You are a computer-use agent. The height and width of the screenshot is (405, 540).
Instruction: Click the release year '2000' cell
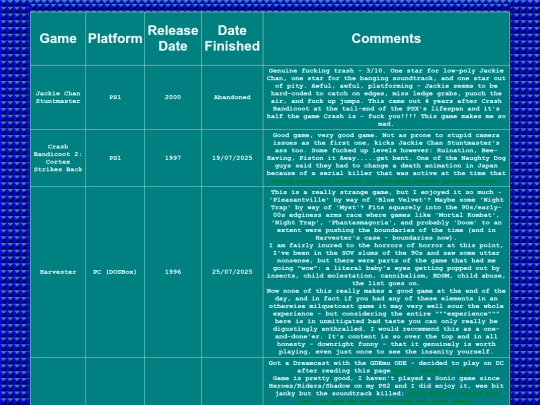pyautogui.click(x=173, y=97)
